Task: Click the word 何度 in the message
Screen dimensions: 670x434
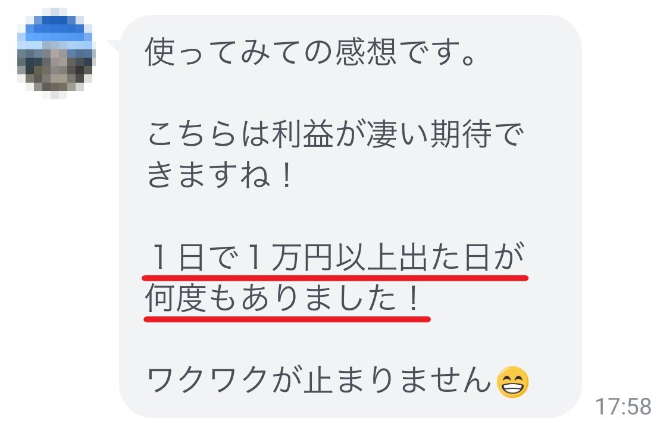Action: [176, 298]
